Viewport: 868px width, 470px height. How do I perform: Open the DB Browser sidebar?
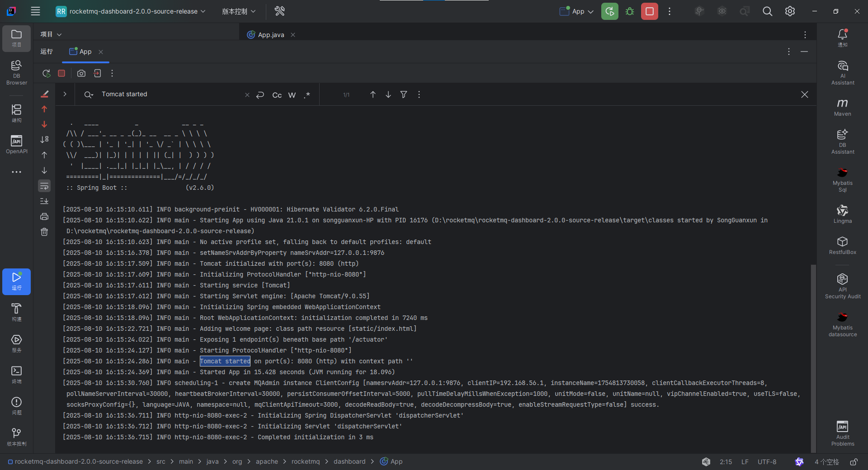coord(16,72)
